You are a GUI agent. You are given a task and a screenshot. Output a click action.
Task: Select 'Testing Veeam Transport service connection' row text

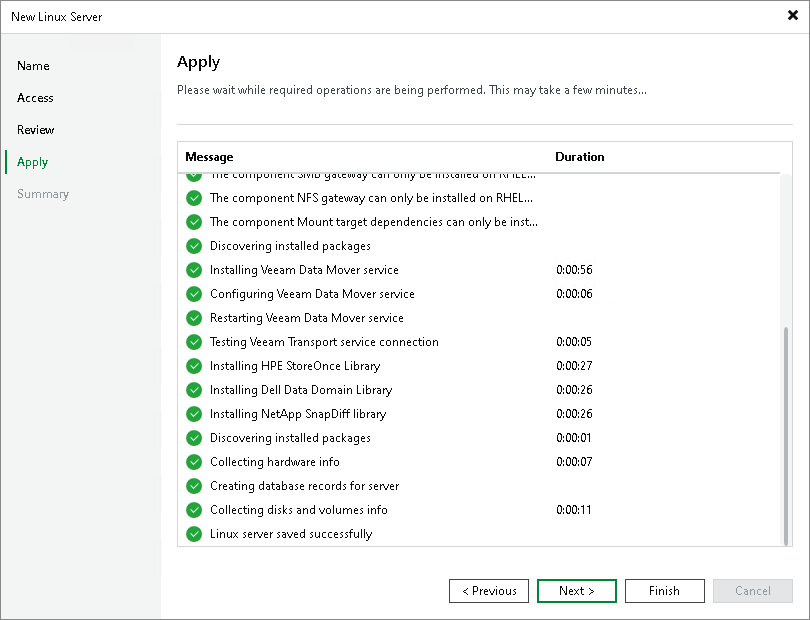pos(324,342)
